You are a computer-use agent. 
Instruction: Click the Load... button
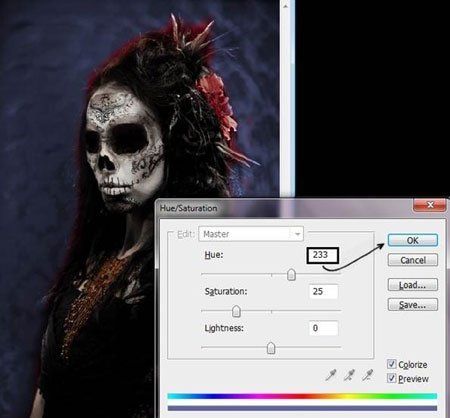[413, 285]
